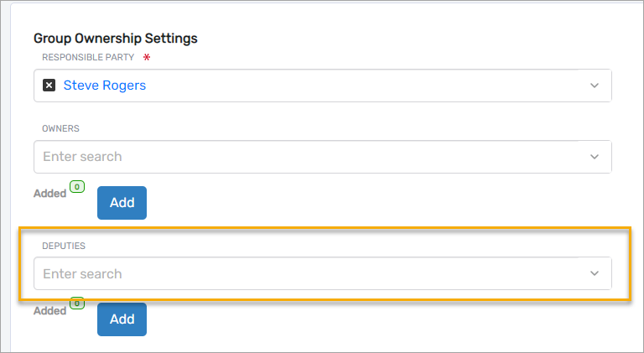The width and height of the screenshot is (644, 353).
Task: Click the Added text below Deputies
Action: [x=49, y=311]
